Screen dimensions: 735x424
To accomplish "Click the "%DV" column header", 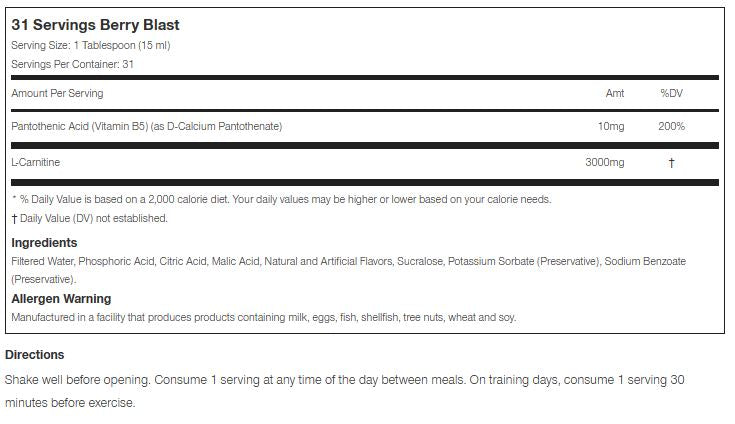I will click(671, 93).
